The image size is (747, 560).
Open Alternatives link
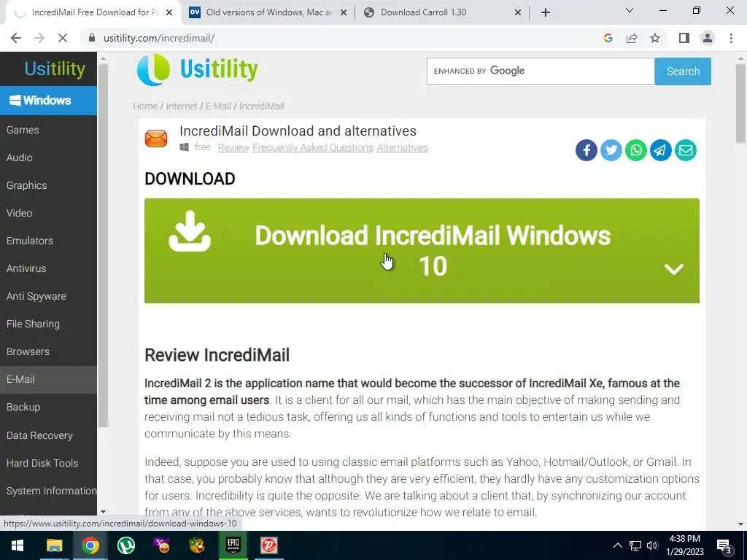point(402,147)
